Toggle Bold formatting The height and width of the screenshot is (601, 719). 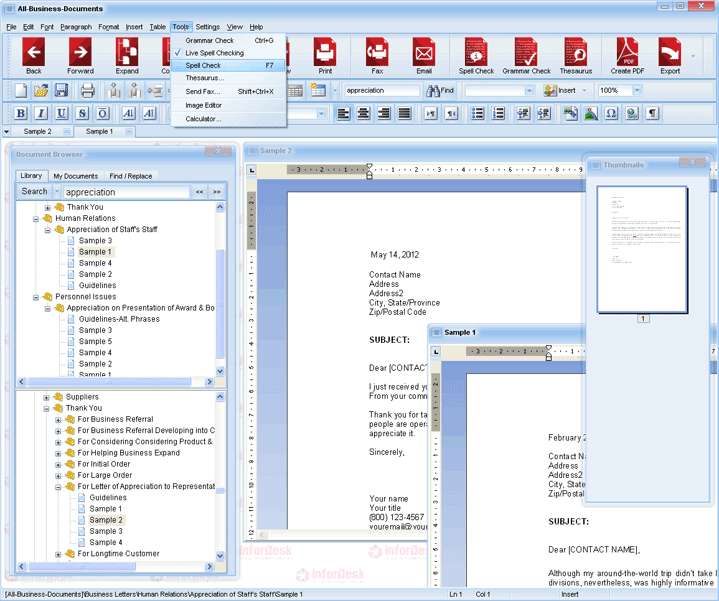pyautogui.click(x=21, y=113)
